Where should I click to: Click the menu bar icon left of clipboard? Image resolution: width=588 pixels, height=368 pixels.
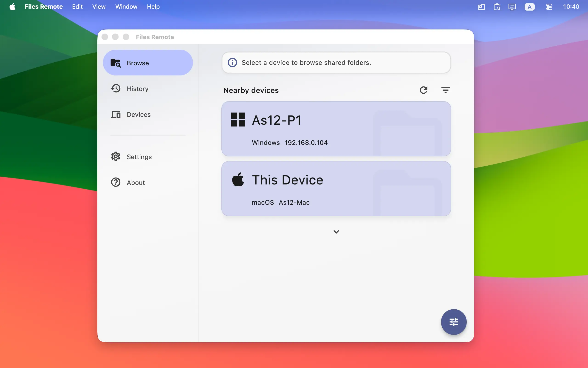pos(481,7)
